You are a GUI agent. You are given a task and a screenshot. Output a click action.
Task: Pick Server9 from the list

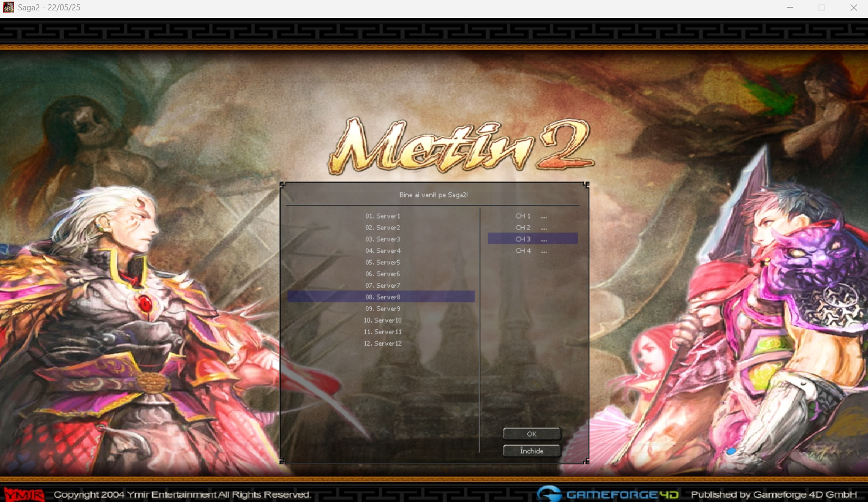382,309
